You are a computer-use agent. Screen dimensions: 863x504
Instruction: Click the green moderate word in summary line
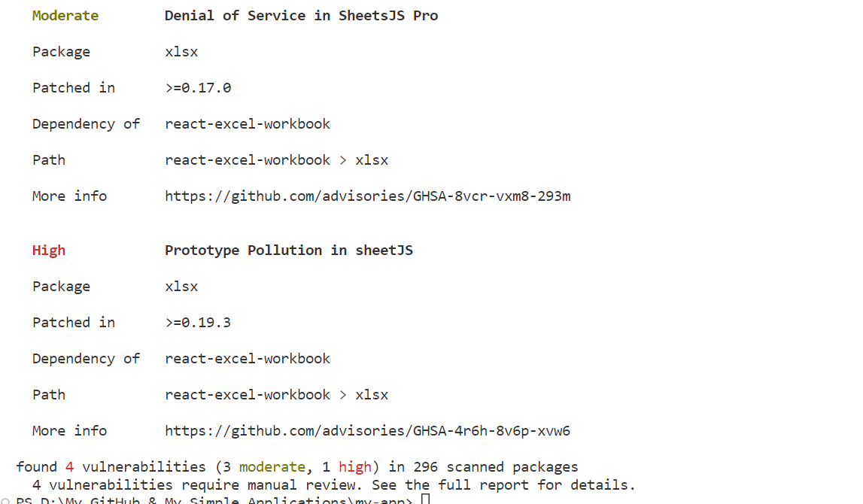pyautogui.click(x=272, y=467)
